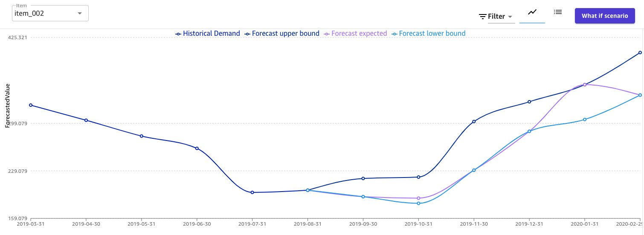This screenshot has height=235, width=644.
Task: Click the 425.321 y-axis label
Action: (17, 37)
